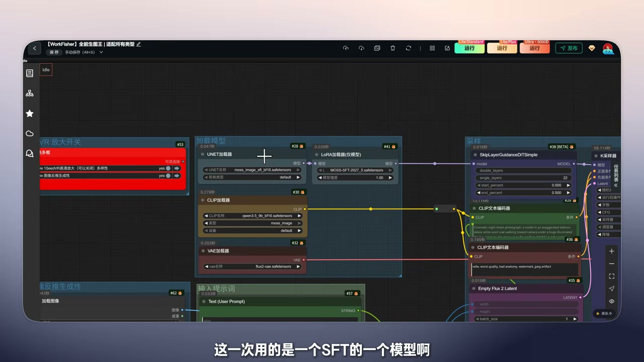Screen dimensions: 644x362
Task: Open the four-squares grid icon
Action: (432, 48)
